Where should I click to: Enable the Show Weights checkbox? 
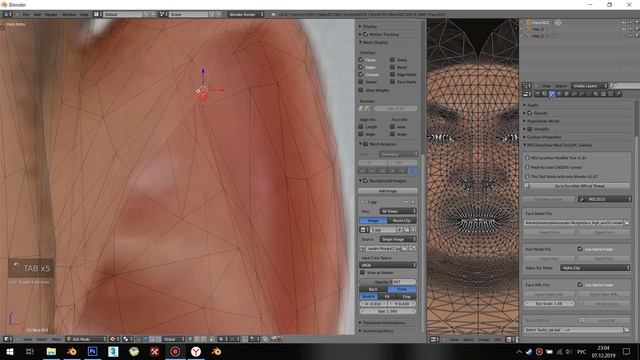click(361, 90)
